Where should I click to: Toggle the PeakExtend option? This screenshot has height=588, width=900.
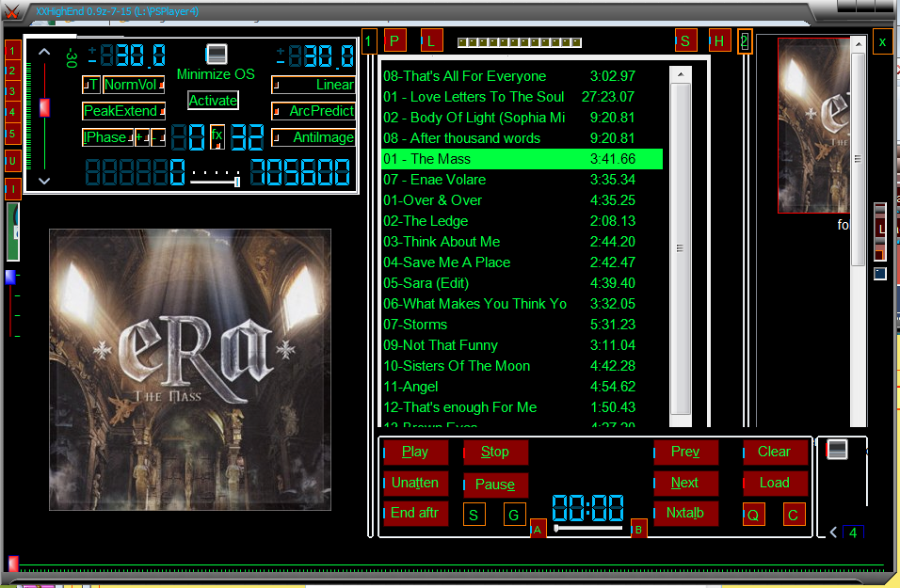[124, 111]
